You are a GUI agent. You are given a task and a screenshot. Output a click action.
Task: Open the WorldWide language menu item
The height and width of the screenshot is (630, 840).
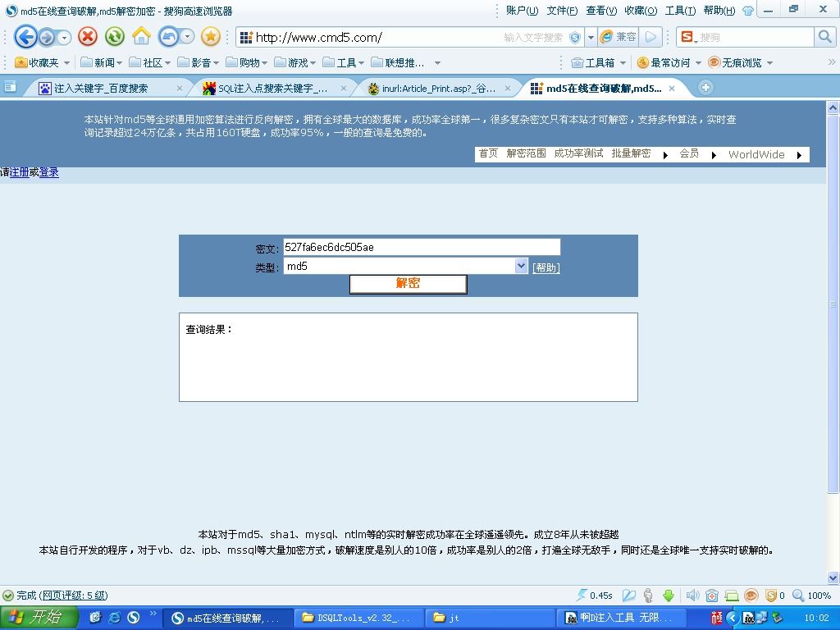click(x=756, y=154)
